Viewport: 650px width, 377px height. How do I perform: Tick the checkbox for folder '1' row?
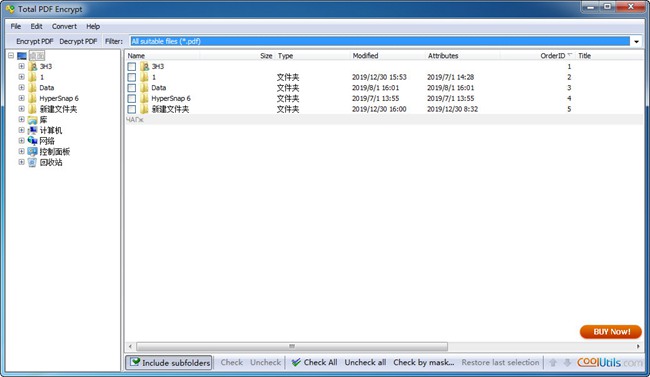[x=132, y=78]
